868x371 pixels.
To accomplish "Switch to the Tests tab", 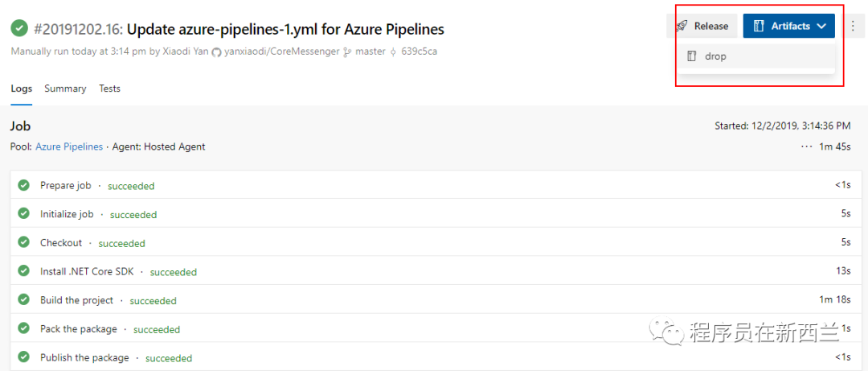I will [109, 89].
